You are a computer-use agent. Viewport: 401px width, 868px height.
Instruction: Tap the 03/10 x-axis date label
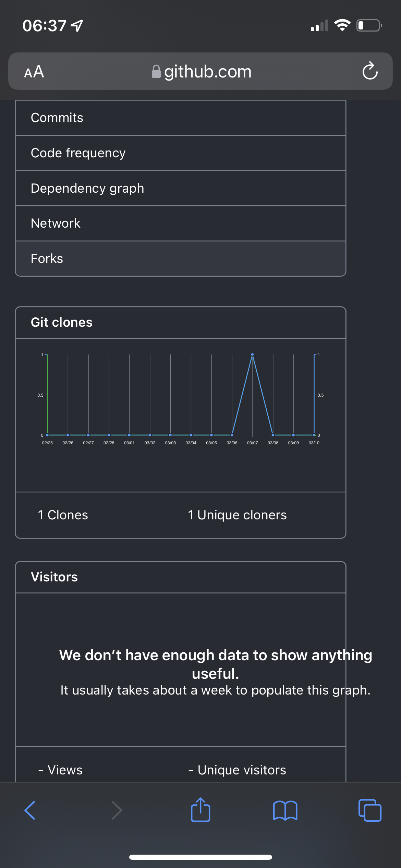[314, 443]
